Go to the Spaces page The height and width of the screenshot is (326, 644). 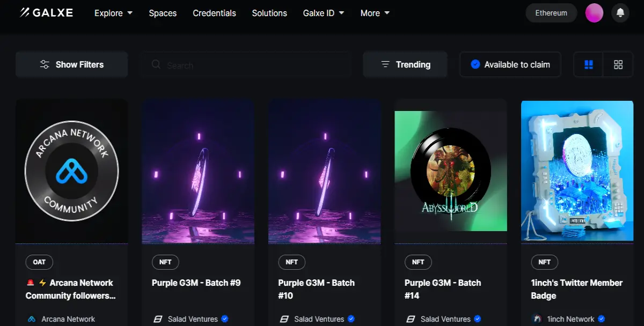pyautogui.click(x=163, y=13)
